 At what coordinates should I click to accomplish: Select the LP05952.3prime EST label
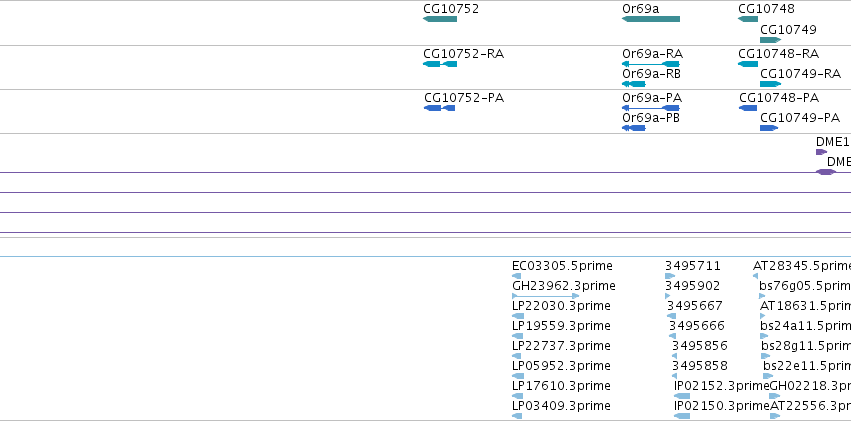[x=561, y=366]
